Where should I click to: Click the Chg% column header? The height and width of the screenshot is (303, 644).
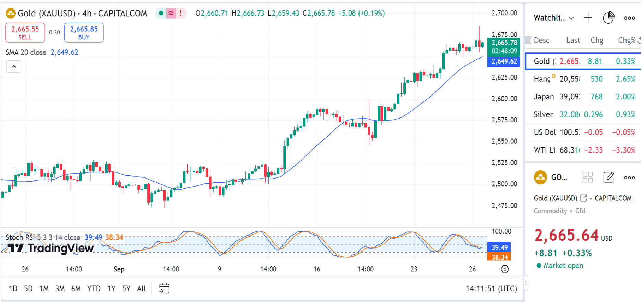pyautogui.click(x=627, y=40)
